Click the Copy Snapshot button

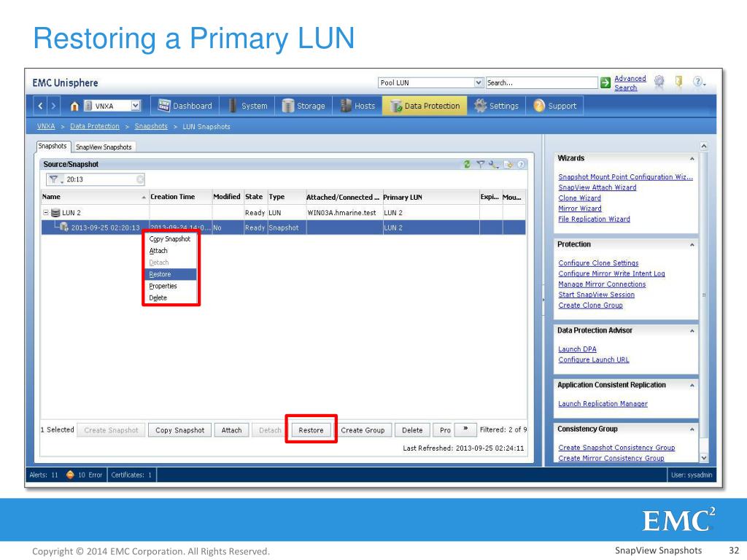pos(179,430)
